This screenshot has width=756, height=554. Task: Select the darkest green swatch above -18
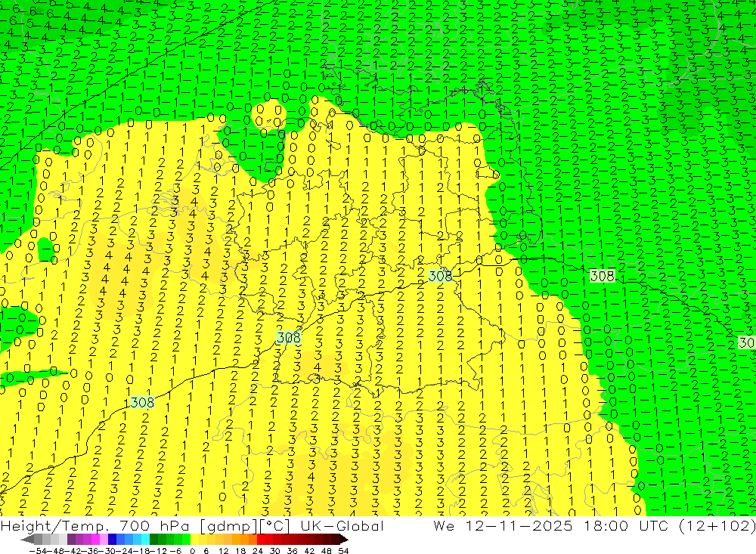click(x=153, y=540)
